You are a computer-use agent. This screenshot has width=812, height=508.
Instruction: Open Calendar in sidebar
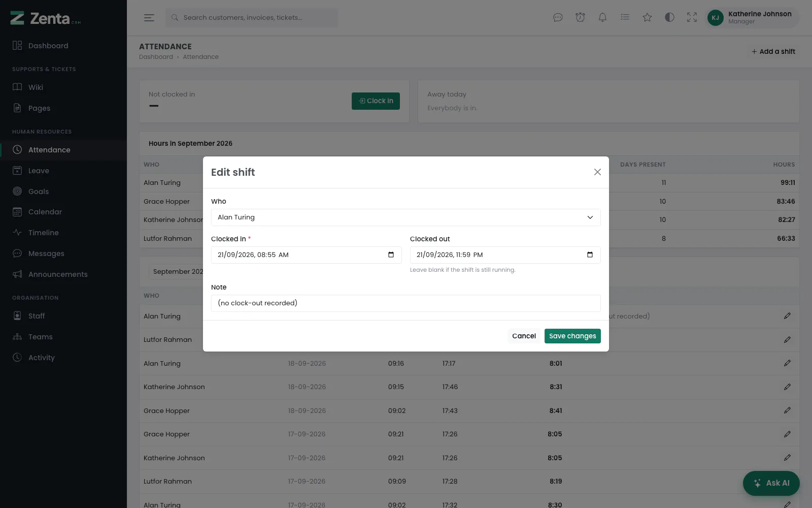coord(63,212)
